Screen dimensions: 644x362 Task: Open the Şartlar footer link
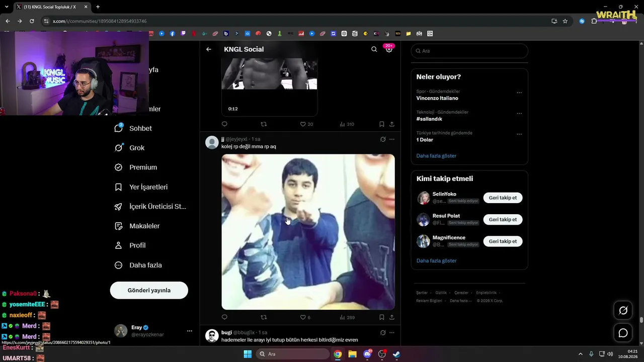coord(422,293)
